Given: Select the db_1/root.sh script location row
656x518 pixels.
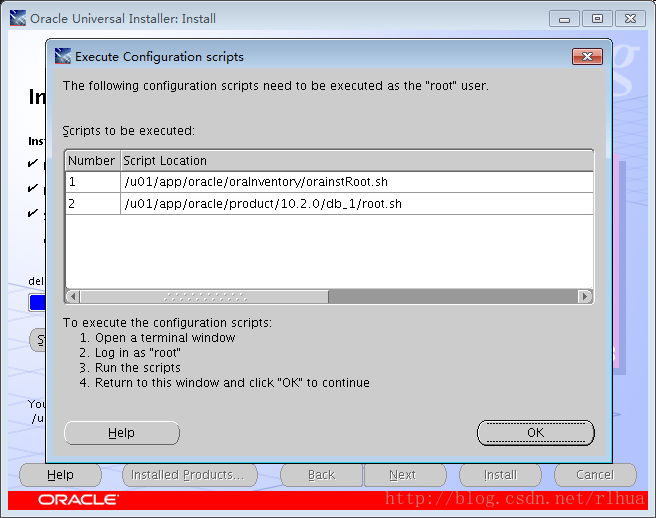Looking at the screenshot, I should point(357,204).
